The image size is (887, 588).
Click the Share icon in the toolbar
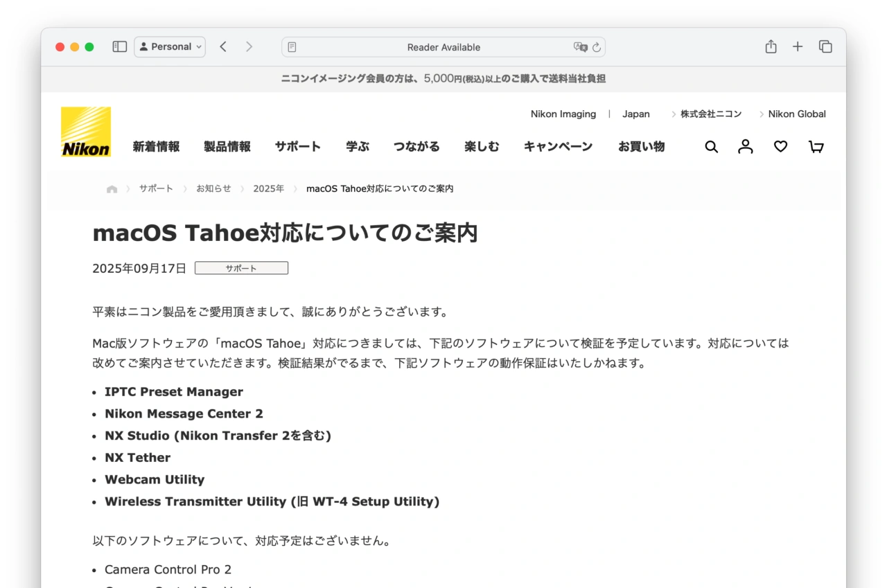(771, 46)
